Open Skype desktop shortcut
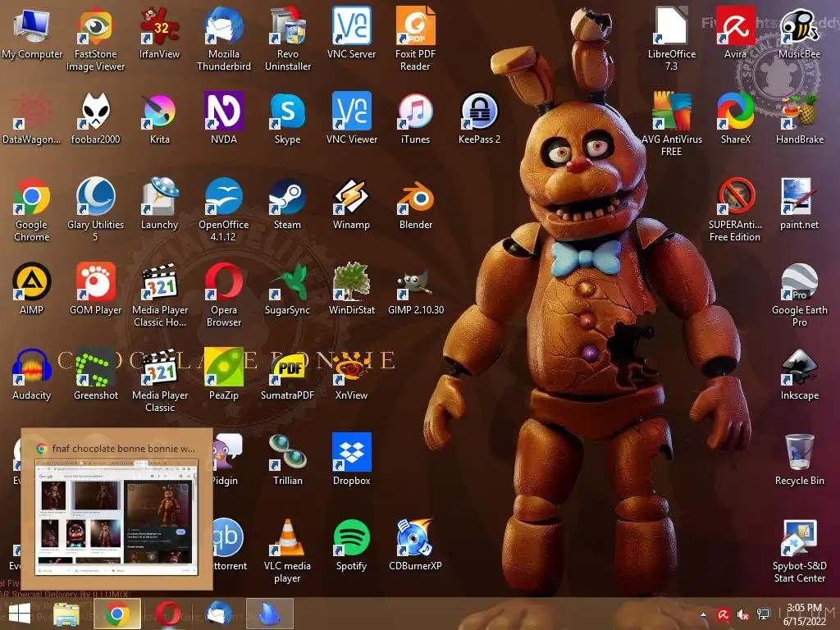Screen dimensions: 840x630 coord(288,119)
